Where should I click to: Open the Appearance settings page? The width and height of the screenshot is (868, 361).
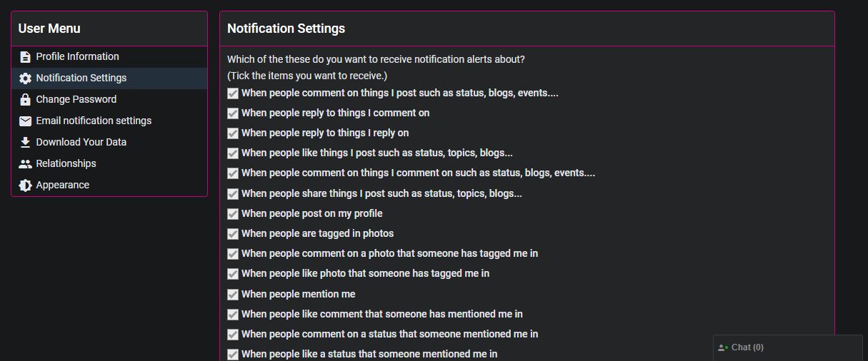[63, 185]
